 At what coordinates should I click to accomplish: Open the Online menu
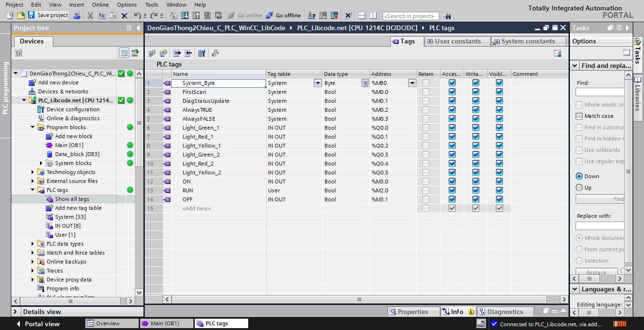[100, 5]
